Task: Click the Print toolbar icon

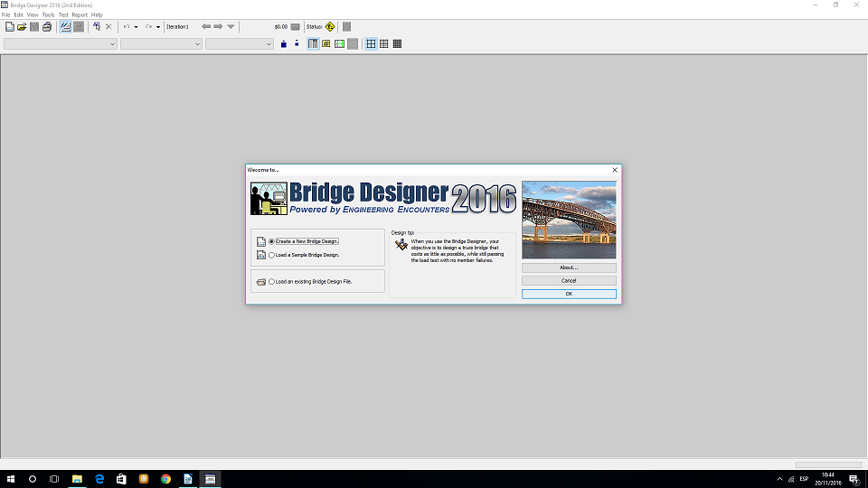Action: 47,26
